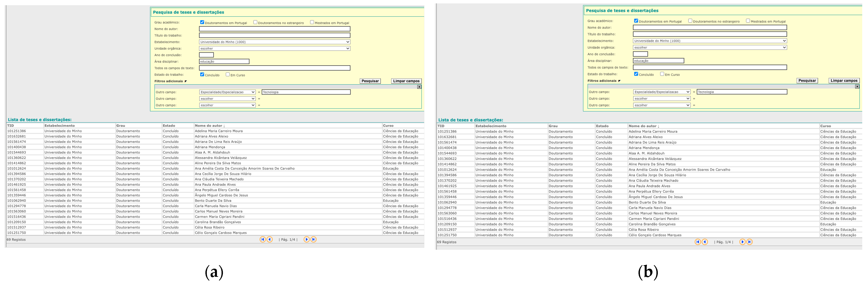Jump to last page in panel (b)
868x283 pixels.
coord(749,242)
